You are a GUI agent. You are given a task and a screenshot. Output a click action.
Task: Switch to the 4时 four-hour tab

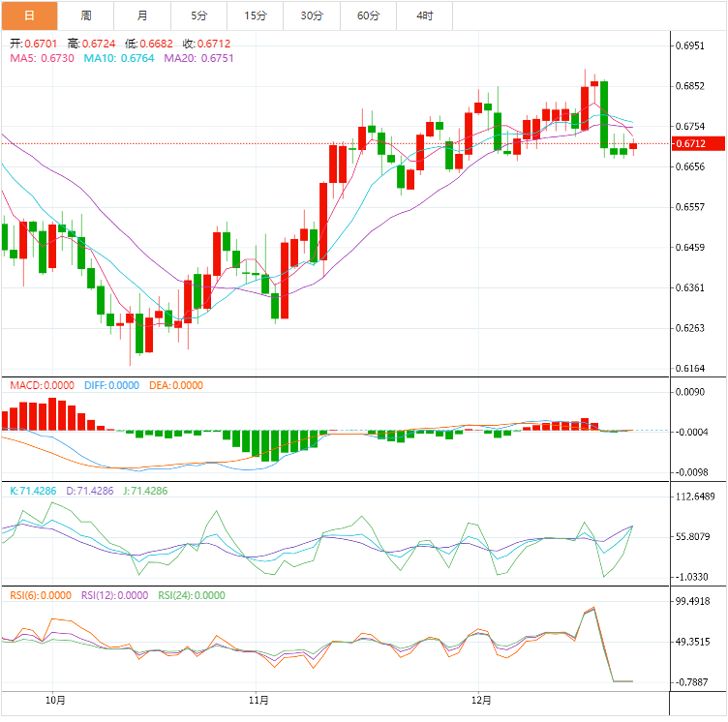click(x=425, y=15)
